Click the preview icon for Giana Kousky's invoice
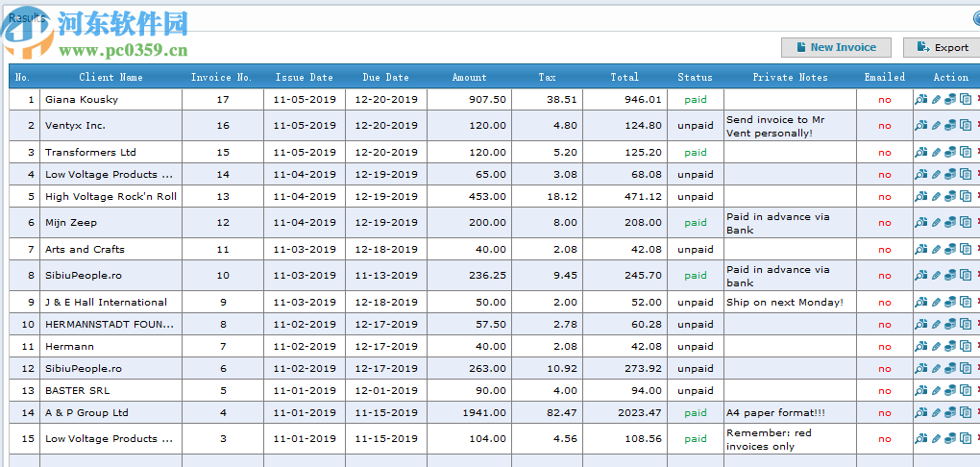This screenshot has width=980, height=467. pos(920,99)
